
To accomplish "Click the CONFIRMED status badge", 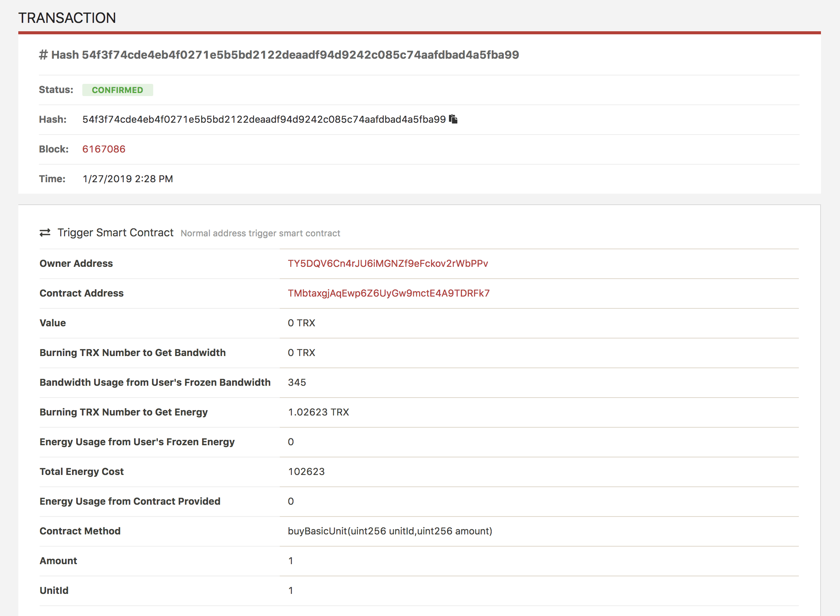I will (117, 90).
